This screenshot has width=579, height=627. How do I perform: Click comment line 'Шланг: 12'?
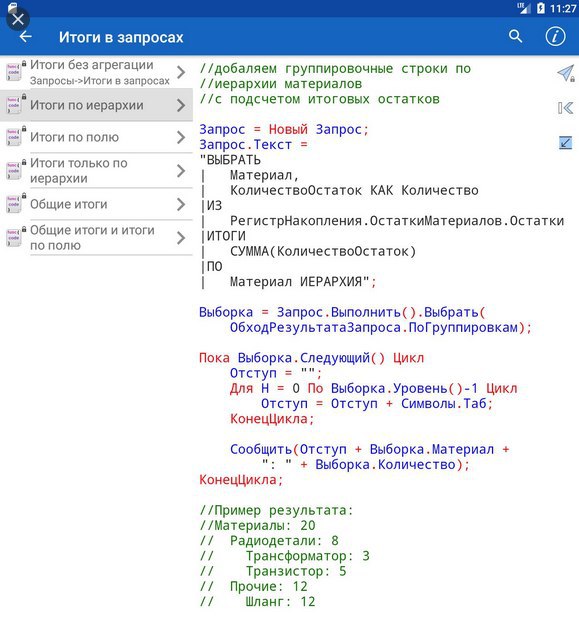[x=280, y=602]
